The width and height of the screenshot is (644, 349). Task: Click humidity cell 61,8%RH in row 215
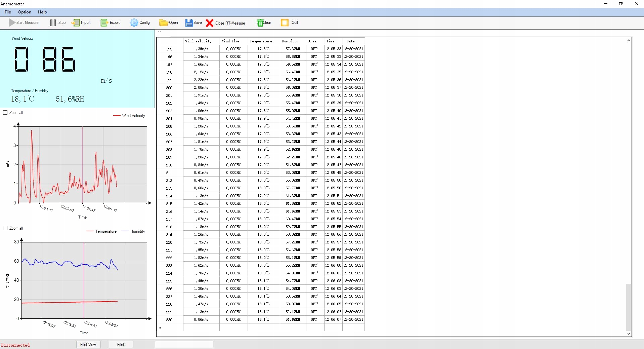pos(293,204)
